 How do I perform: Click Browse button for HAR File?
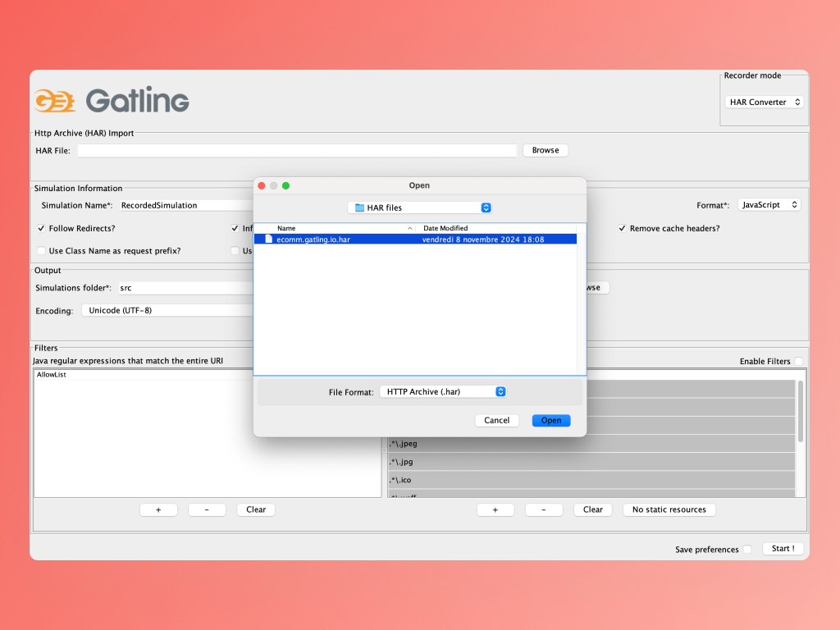(x=546, y=151)
